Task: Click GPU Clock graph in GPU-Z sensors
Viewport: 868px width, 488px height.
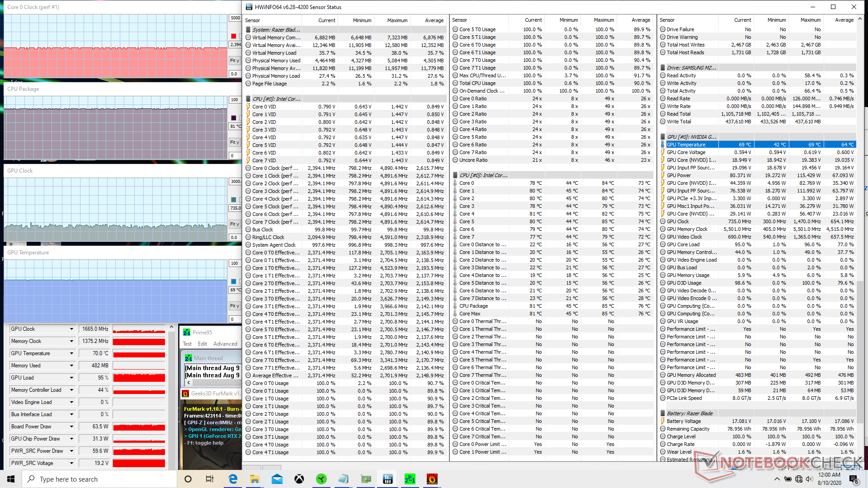Action: (x=139, y=329)
